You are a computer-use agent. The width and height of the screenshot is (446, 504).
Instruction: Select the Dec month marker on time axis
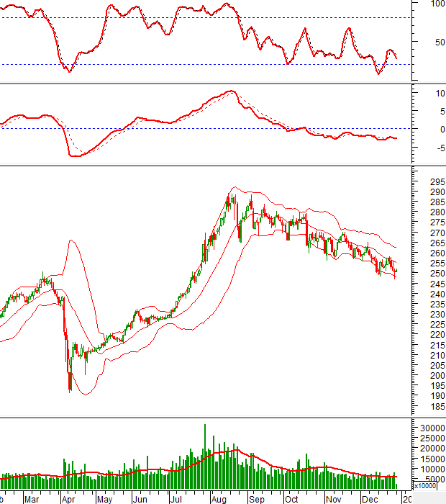370,498
